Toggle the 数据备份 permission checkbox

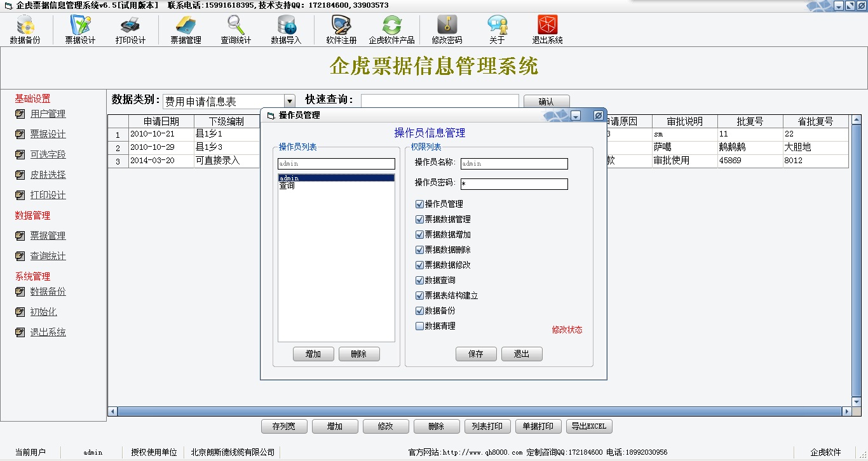click(419, 311)
